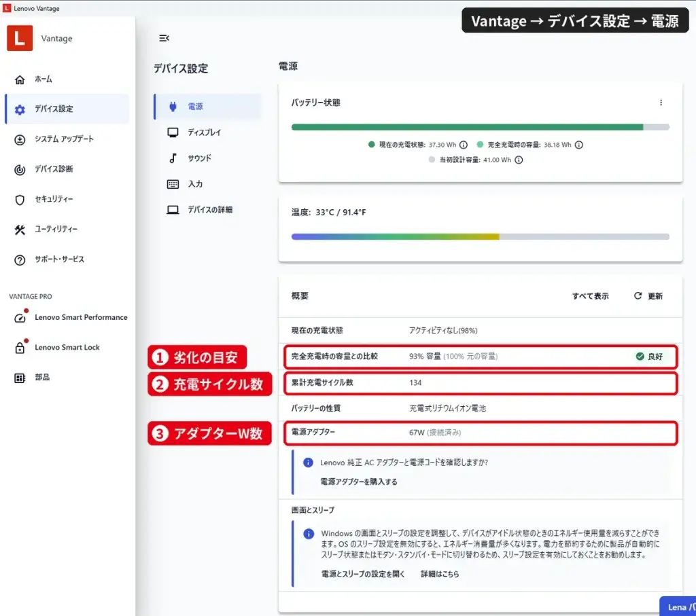Click the ディスプレイ monitor icon

[x=173, y=132]
